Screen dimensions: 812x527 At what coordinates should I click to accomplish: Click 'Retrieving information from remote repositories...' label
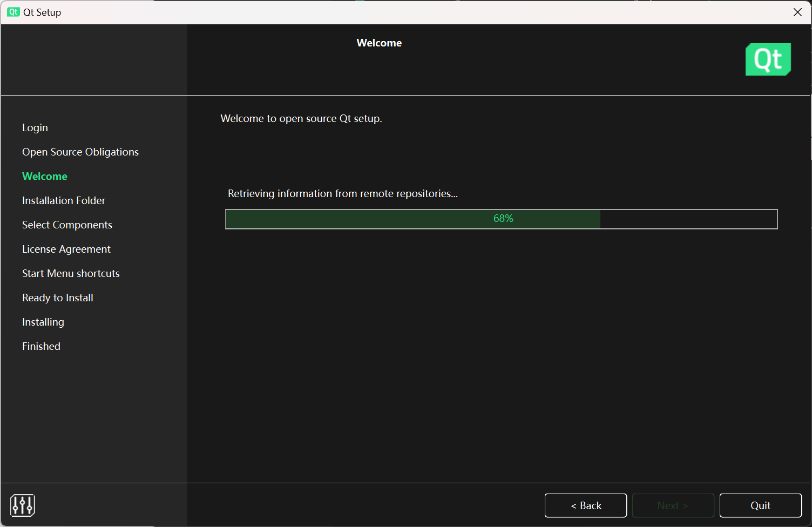[343, 193]
